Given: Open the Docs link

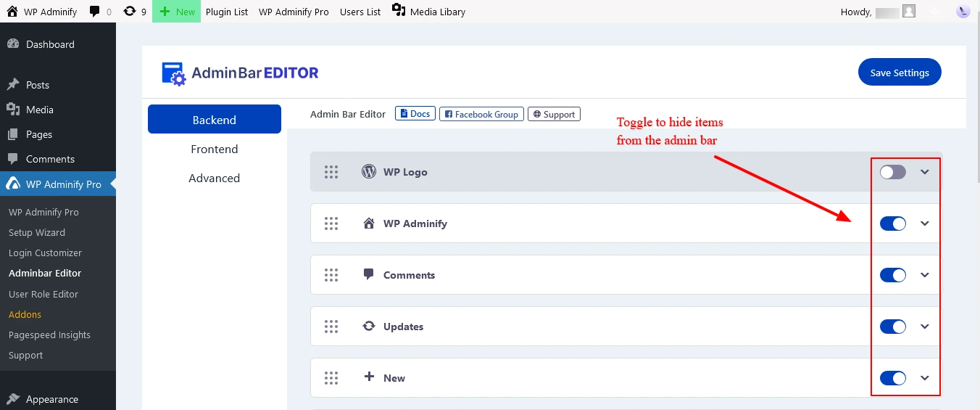Looking at the screenshot, I should pyautogui.click(x=415, y=114).
